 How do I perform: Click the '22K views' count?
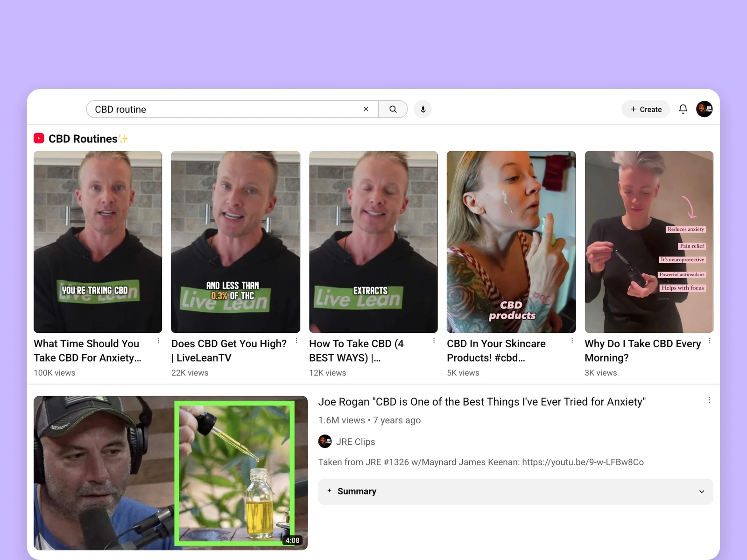pyautogui.click(x=190, y=373)
